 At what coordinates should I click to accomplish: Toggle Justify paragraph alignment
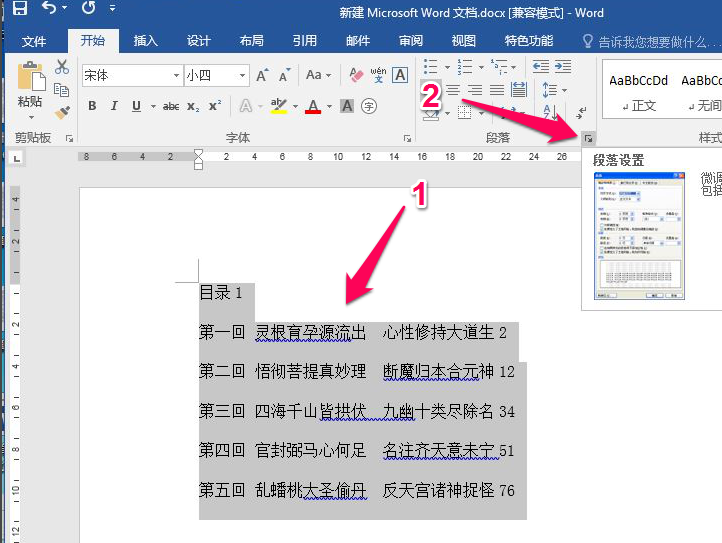[x=496, y=90]
